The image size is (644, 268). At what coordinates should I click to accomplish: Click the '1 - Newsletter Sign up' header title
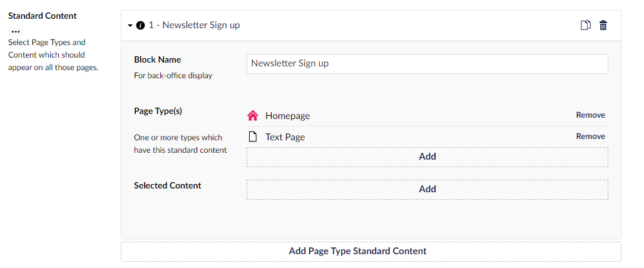pos(194,25)
